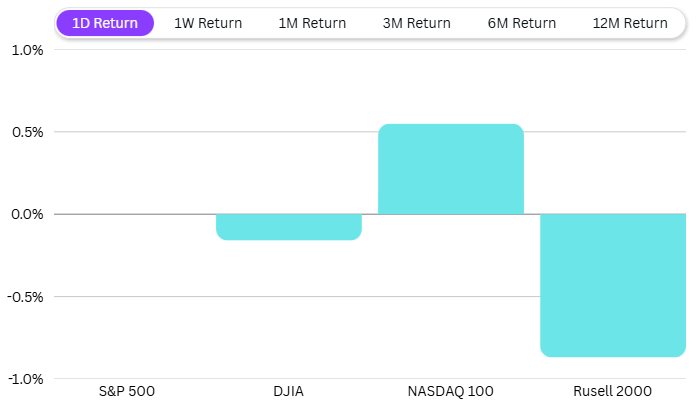The height and width of the screenshot is (412, 697).
Task: Click the S&P 500 axis label
Action: (x=127, y=390)
